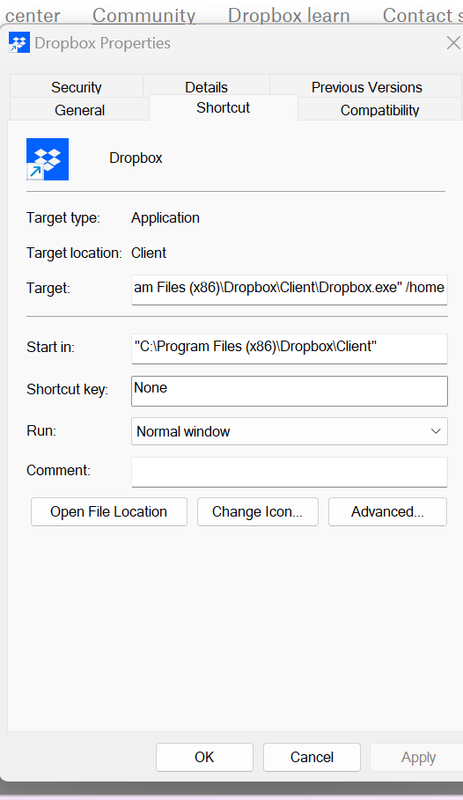This screenshot has height=800, width=463.
Task: Click the empty Comment field
Action: click(289, 472)
